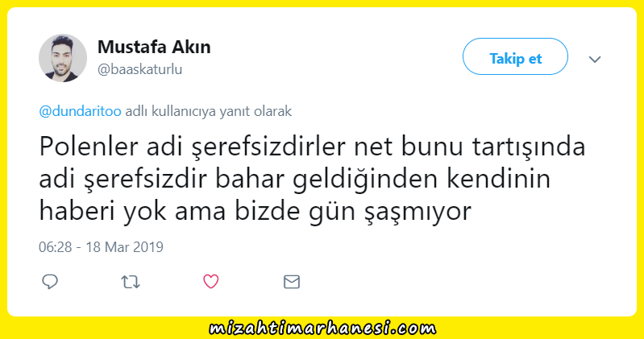The image size is (644, 339).
Task: Like the tweet with the heart icon
Action: pyautogui.click(x=210, y=282)
